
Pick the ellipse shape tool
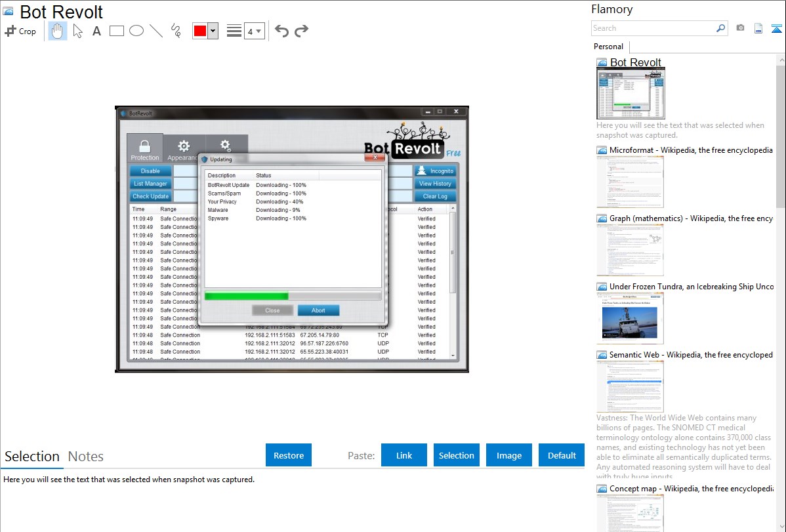pos(136,31)
